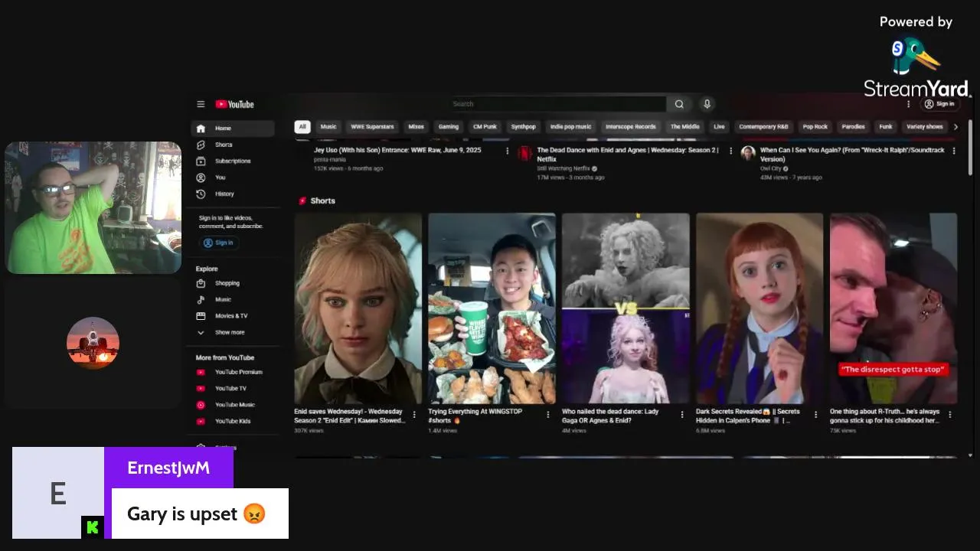
Task: Open Shorts from the sidebar icon
Action: pos(201,145)
